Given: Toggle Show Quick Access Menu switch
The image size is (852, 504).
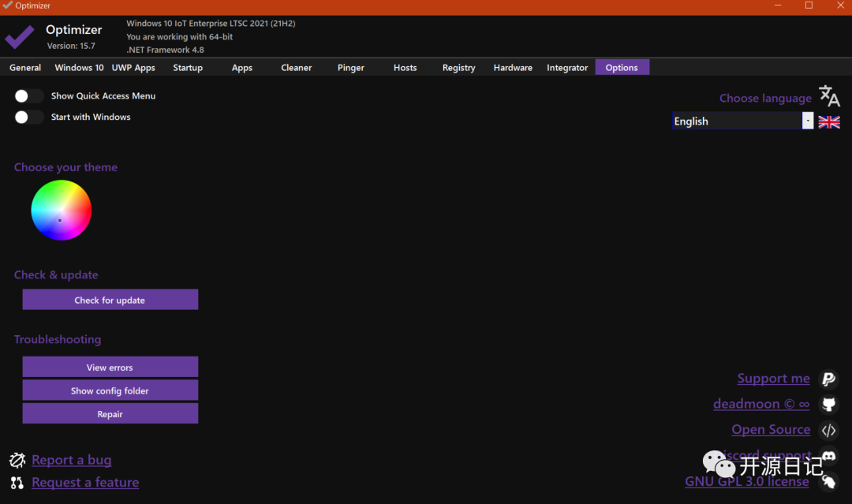Looking at the screenshot, I should point(29,96).
